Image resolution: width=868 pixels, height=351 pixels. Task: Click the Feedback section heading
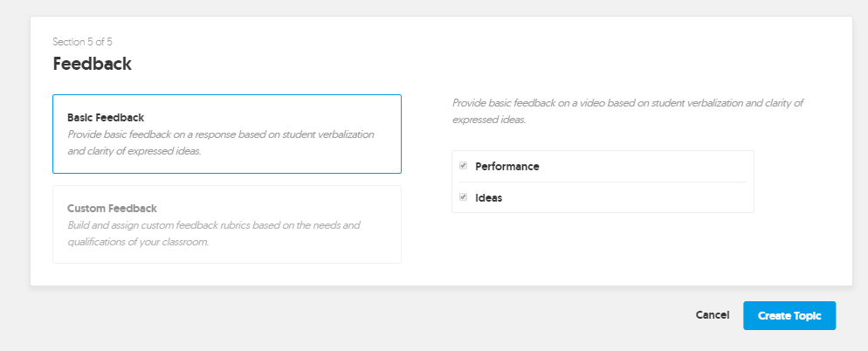coord(92,64)
